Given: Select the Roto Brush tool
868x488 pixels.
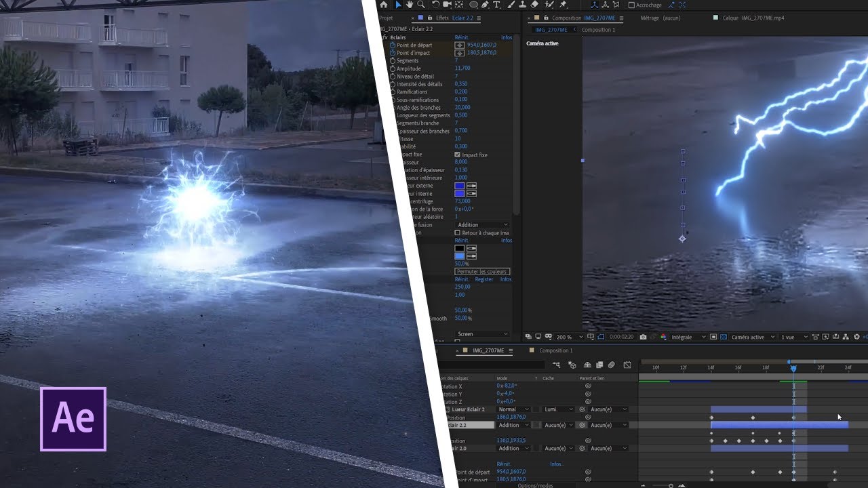Looking at the screenshot, I should pos(549,5).
